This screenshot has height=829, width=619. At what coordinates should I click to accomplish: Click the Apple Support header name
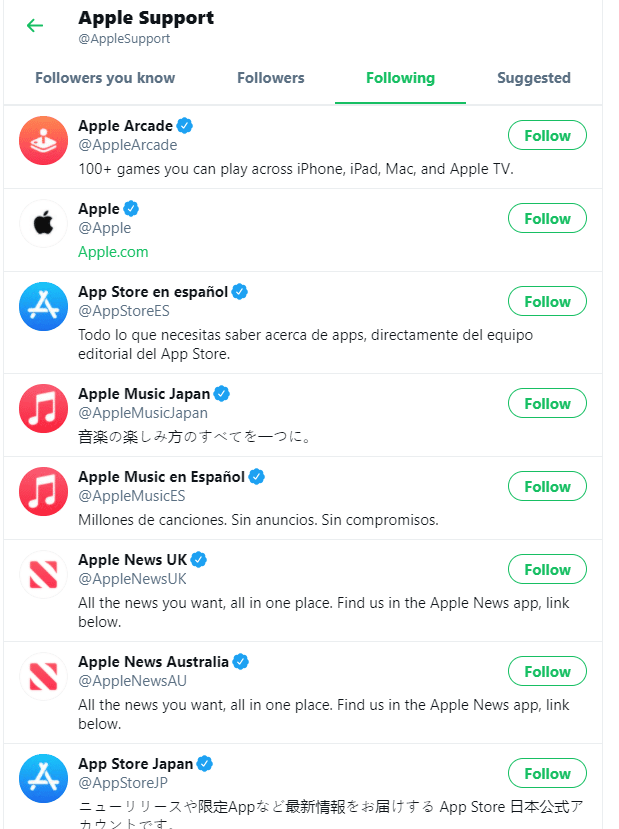tap(146, 17)
